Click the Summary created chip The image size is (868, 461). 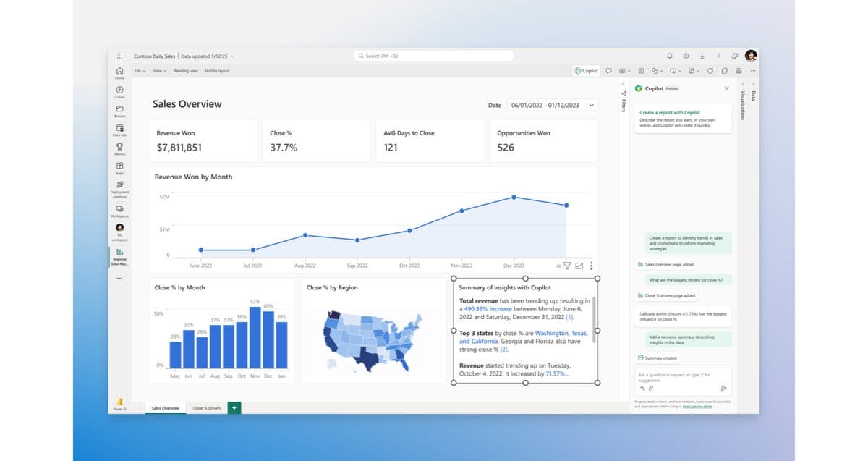click(x=658, y=358)
